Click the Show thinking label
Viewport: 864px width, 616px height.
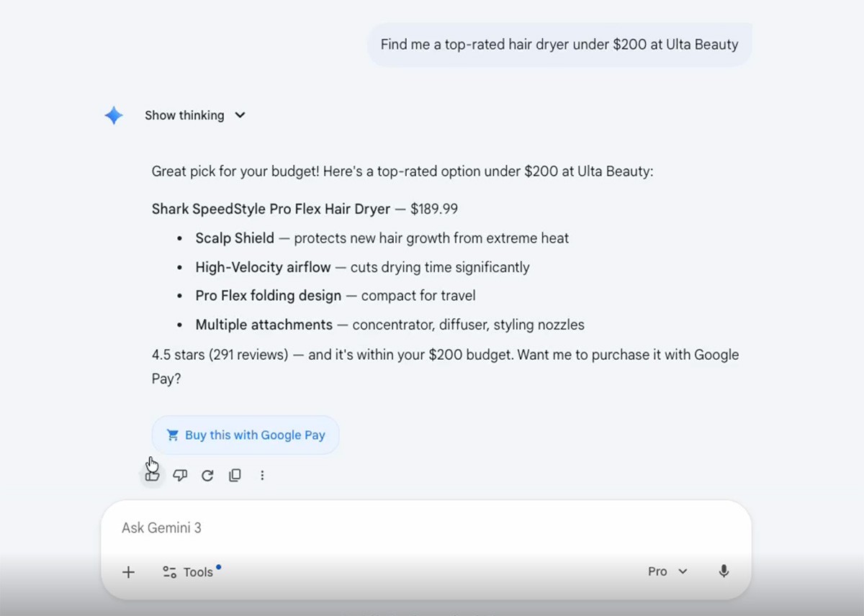184,115
